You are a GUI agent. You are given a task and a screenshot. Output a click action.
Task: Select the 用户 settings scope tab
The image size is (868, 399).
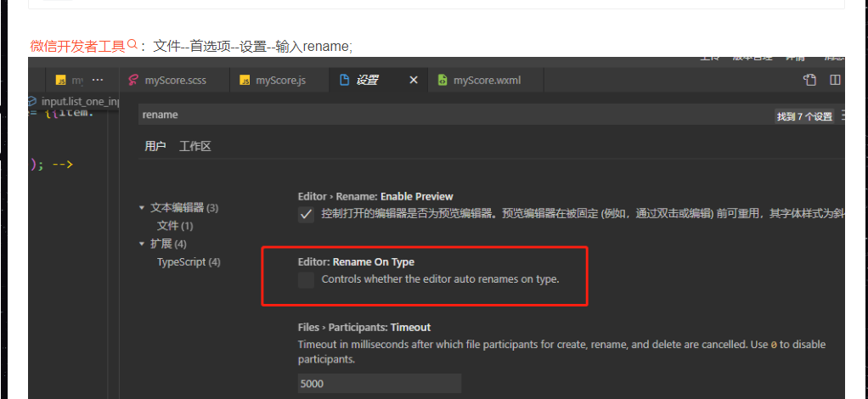[x=155, y=146]
